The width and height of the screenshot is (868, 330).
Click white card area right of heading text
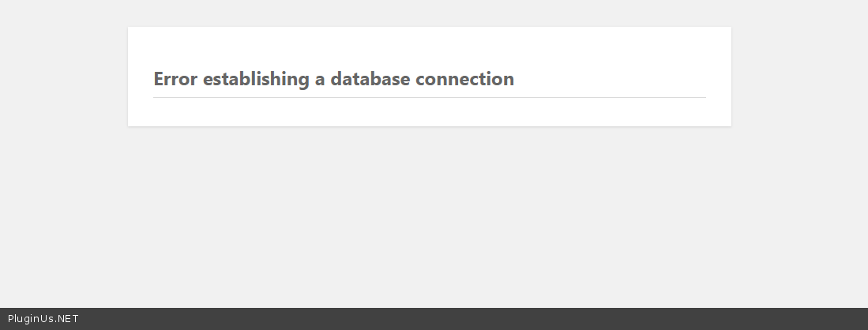click(x=616, y=79)
